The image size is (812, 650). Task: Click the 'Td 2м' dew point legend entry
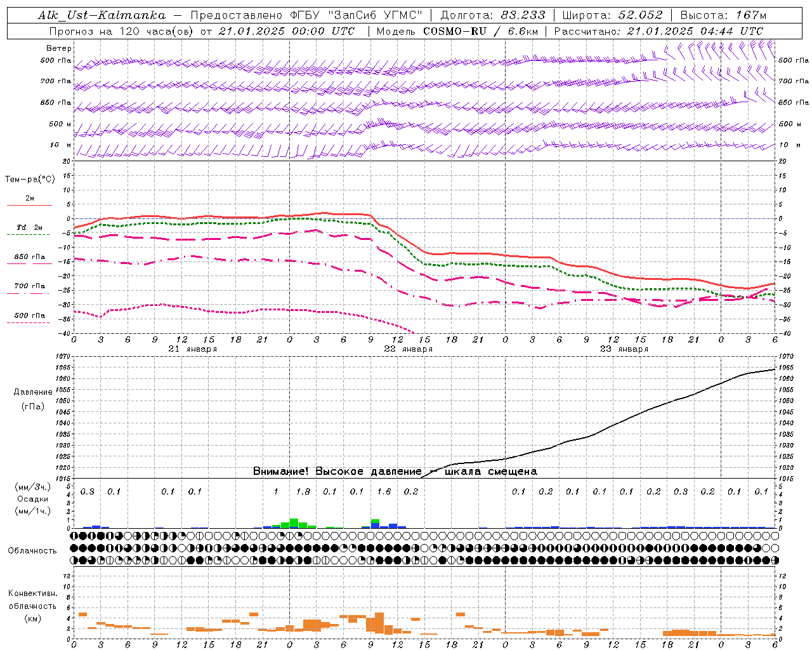click(x=30, y=227)
